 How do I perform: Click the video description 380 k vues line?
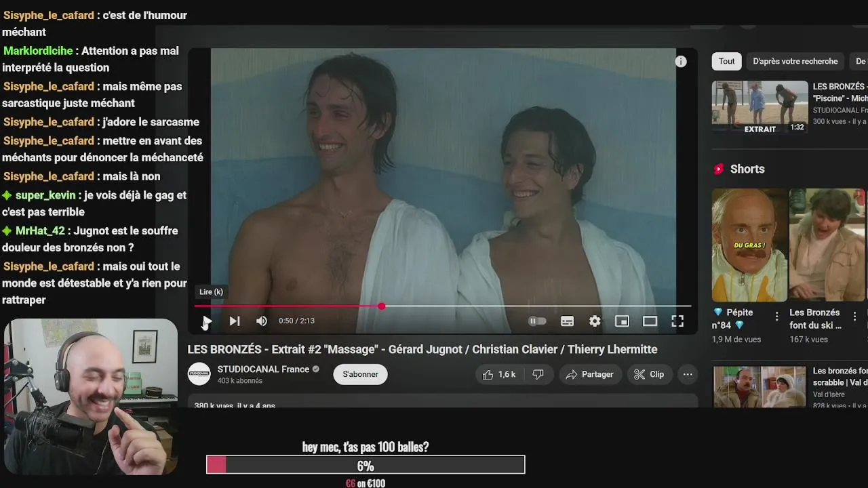coord(235,405)
